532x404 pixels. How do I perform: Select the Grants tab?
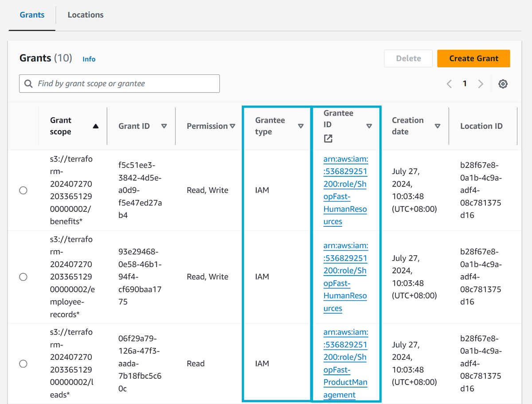31,15
